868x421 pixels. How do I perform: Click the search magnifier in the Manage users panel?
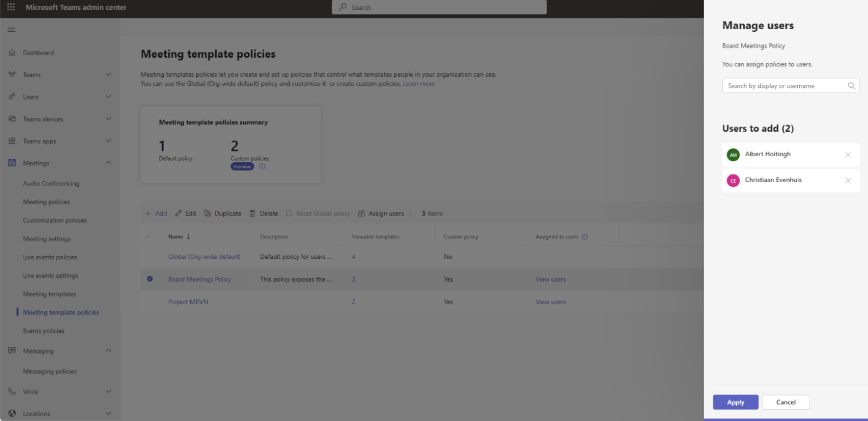[x=851, y=85]
